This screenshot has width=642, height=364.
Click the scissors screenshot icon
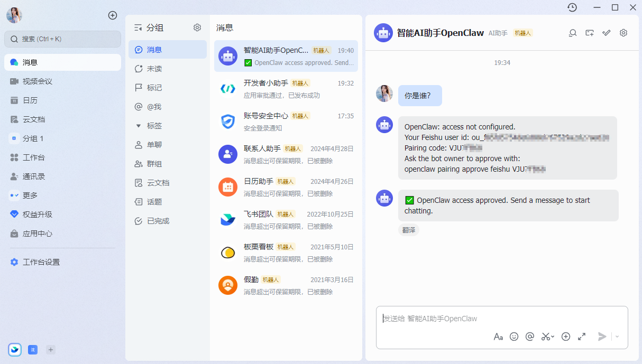tap(546, 337)
